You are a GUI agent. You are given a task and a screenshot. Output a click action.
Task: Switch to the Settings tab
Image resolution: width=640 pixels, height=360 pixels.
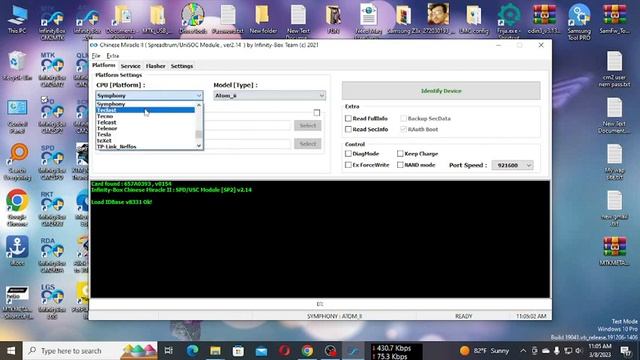click(x=182, y=66)
